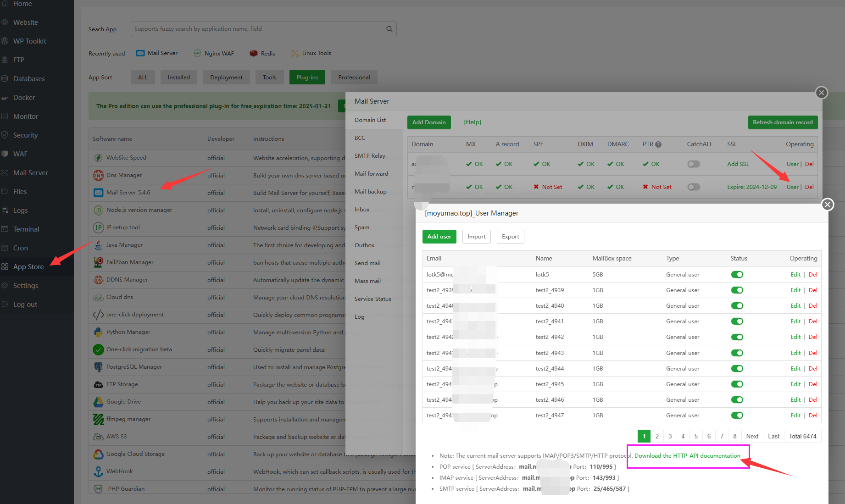Go to Next page of users

pyautogui.click(x=752, y=436)
